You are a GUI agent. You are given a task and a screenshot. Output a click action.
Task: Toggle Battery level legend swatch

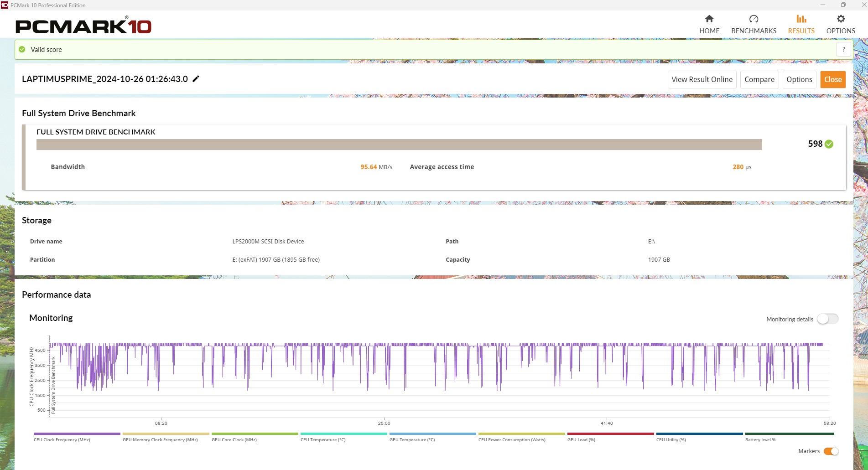tap(790, 434)
